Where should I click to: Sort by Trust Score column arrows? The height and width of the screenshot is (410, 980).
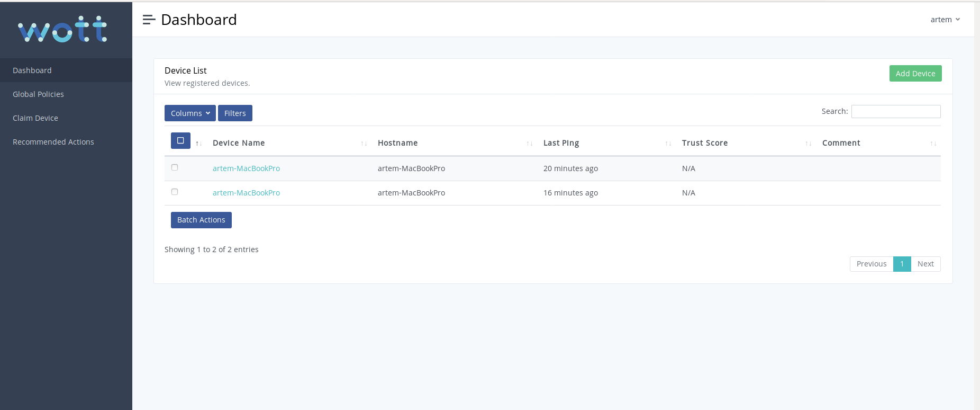809,144
